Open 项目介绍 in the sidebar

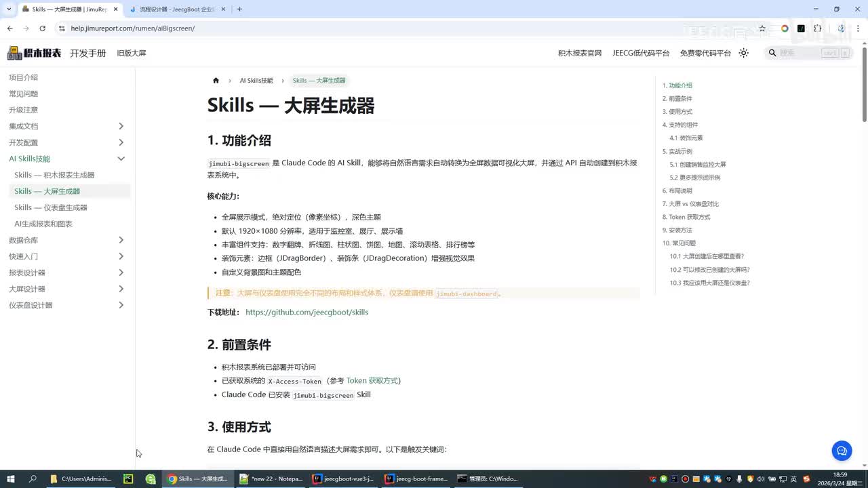24,77
